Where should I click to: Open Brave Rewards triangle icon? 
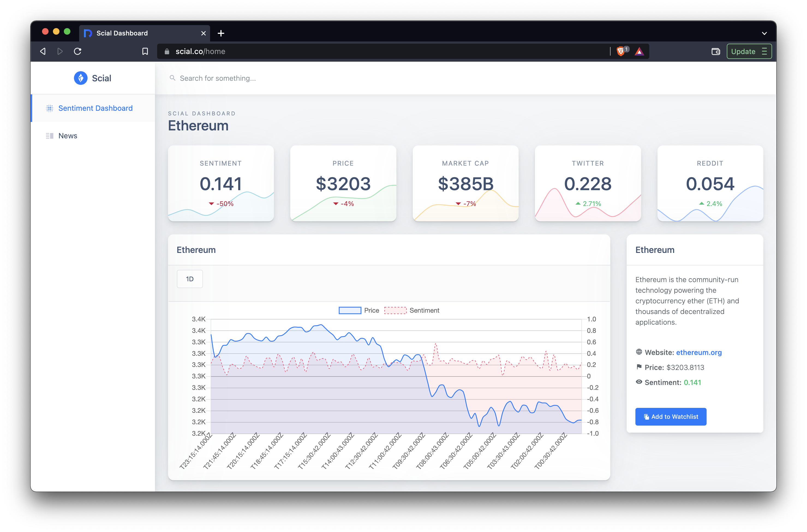point(639,51)
